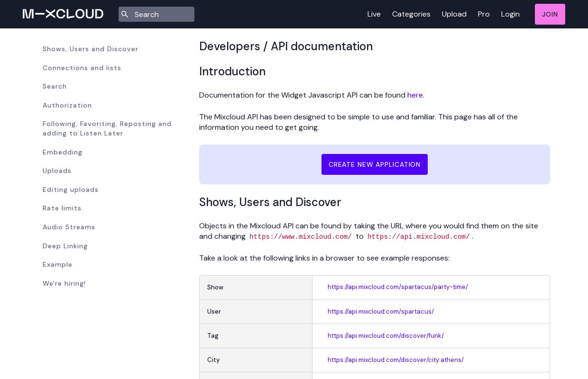Go to Upload in the header

tap(454, 14)
